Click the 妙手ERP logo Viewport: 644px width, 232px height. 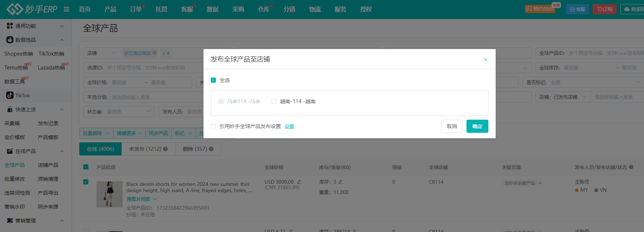coord(32,9)
